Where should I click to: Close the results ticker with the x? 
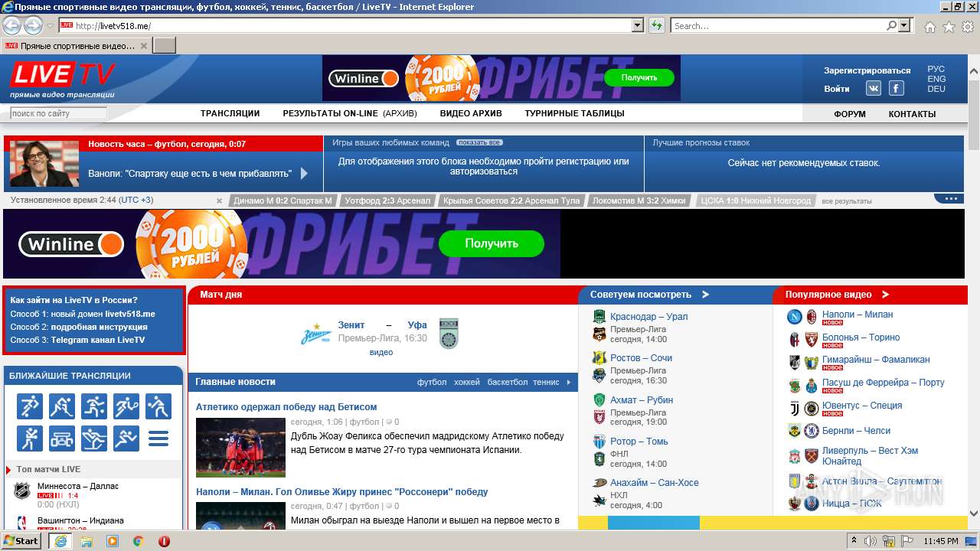[x=219, y=201]
